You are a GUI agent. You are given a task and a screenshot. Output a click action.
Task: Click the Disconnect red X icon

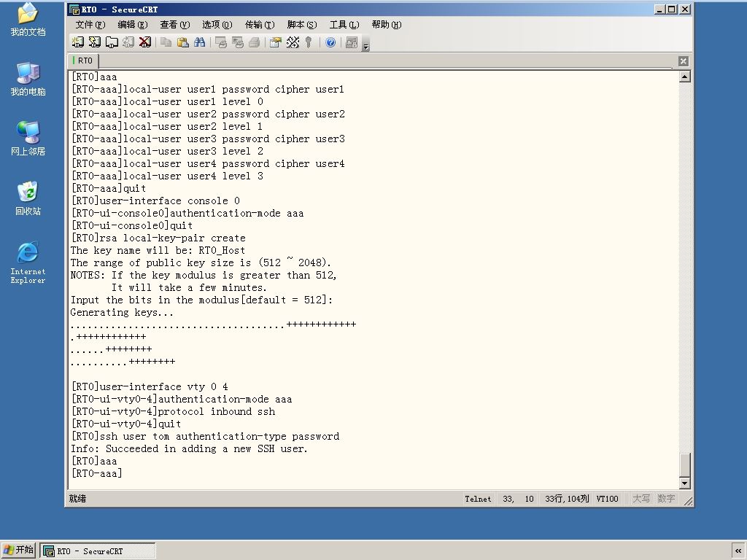[145, 42]
